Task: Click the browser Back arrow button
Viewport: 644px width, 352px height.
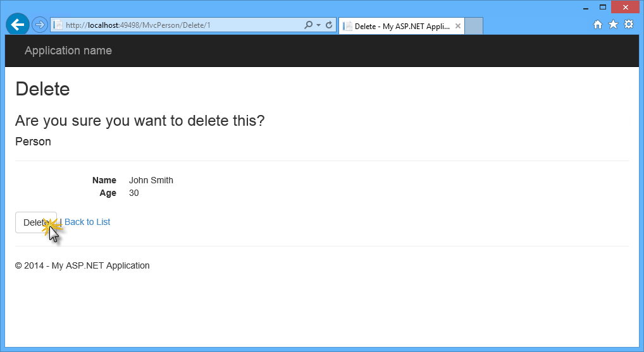Action: pos(18,25)
